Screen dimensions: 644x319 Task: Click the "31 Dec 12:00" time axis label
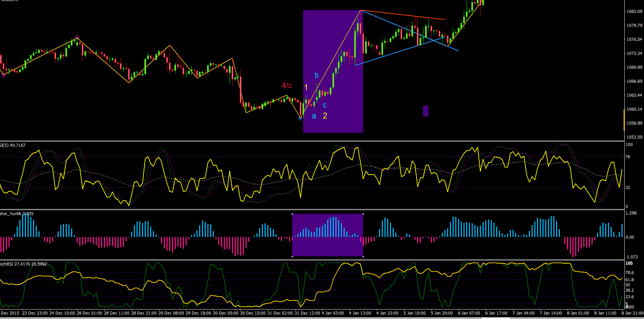[x=307, y=313]
